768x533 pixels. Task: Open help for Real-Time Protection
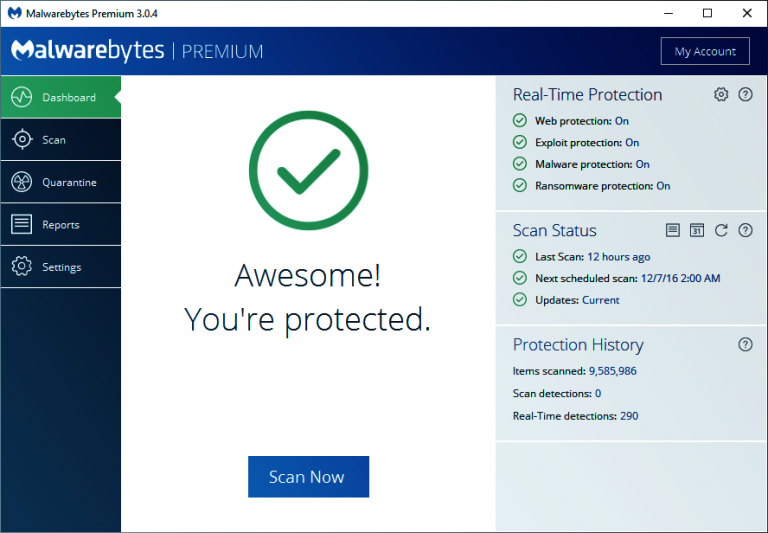click(x=745, y=94)
